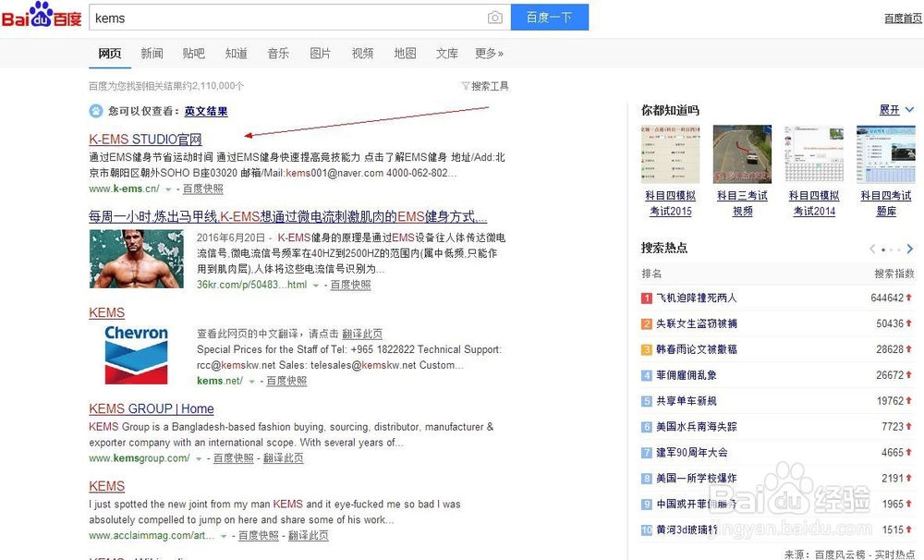Expand arrow beside www.k-ems.cn/
Viewport: 924px width, 560px height.
click(x=168, y=189)
